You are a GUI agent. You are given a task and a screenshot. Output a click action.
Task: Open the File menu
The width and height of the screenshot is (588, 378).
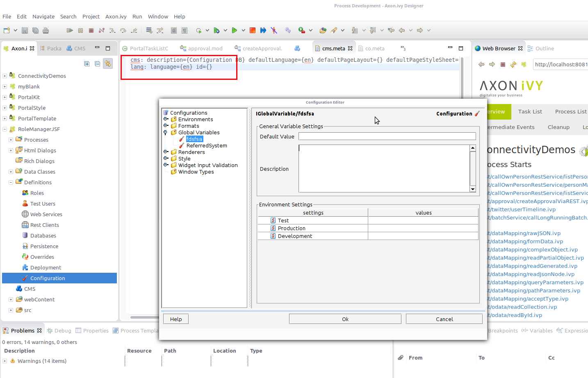point(7,16)
